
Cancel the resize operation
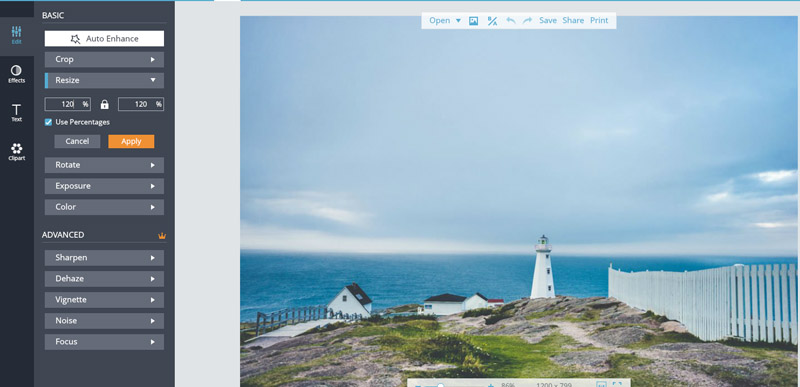[x=77, y=141]
